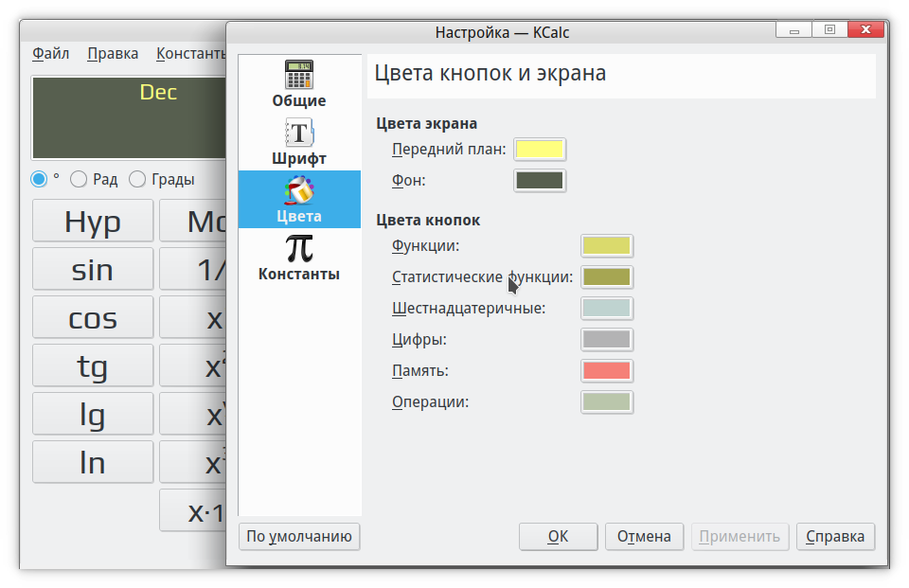Click the Цвета кнопок section heading
The image size is (909, 588).
tap(428, 220)
